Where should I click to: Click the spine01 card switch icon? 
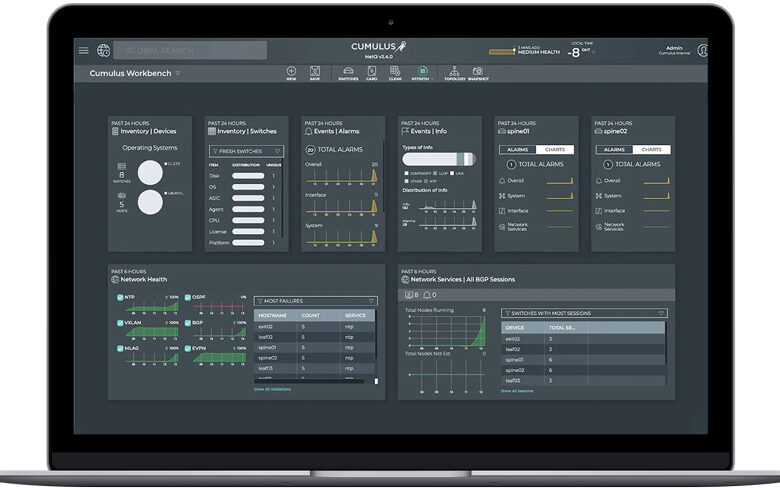[x=501, y=131]
